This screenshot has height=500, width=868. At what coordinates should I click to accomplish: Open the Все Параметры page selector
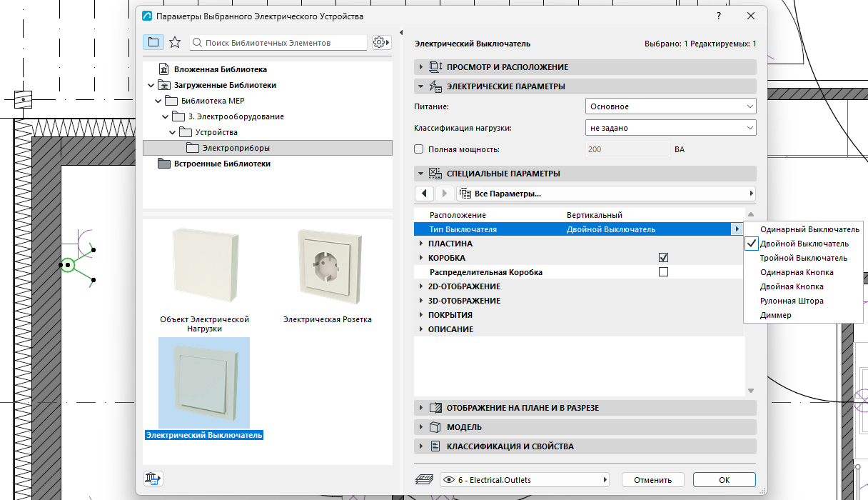coord(606,194)
